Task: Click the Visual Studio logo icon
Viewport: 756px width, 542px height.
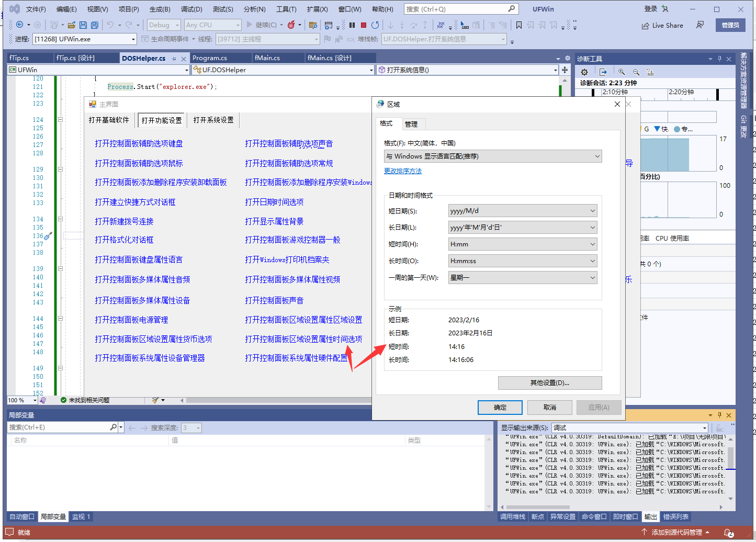Action: pyautogui.click(x=15, y=9)
